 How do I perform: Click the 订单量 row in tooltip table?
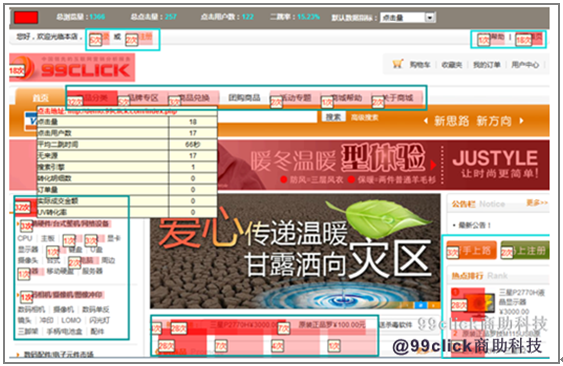(127, 189)
